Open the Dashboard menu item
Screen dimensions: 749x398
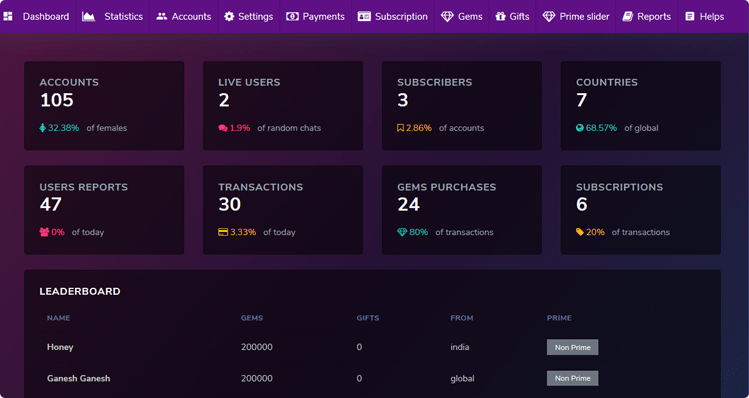pyautogui.click(x=46, y=17)
